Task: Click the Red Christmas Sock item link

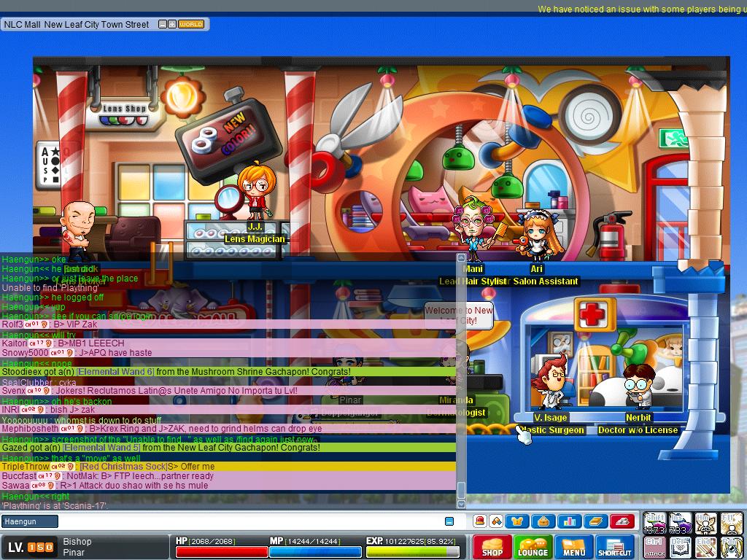Action: tap(123, 467)
